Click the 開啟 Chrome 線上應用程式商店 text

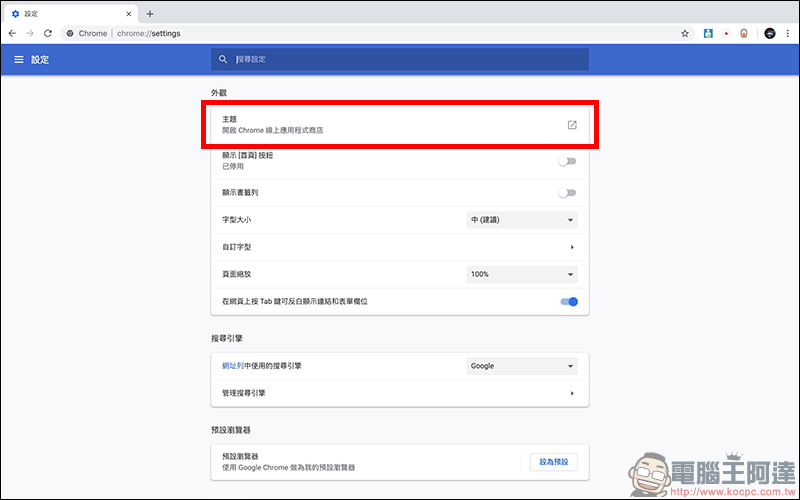coord(272,131)
